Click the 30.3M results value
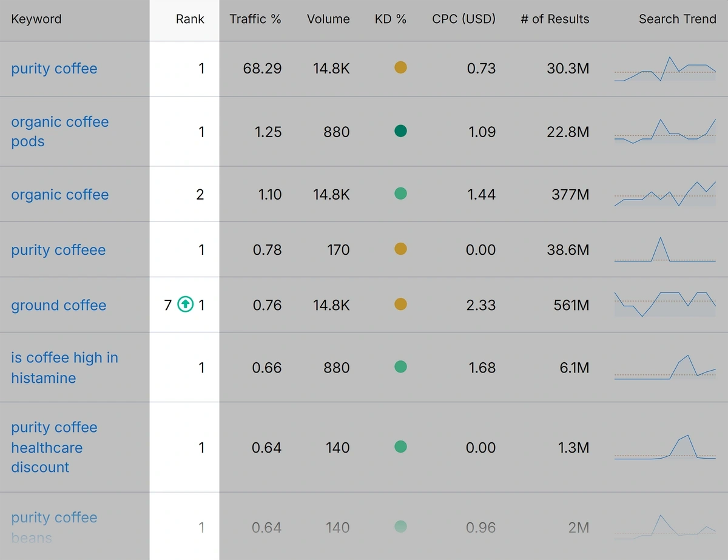Image resolution: width=728 pixels, height=560 pixels. click(x=568, y=69)
